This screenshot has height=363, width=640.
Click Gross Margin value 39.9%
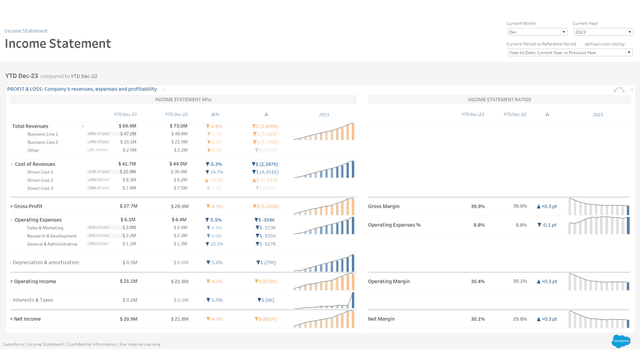pos(478,206)
